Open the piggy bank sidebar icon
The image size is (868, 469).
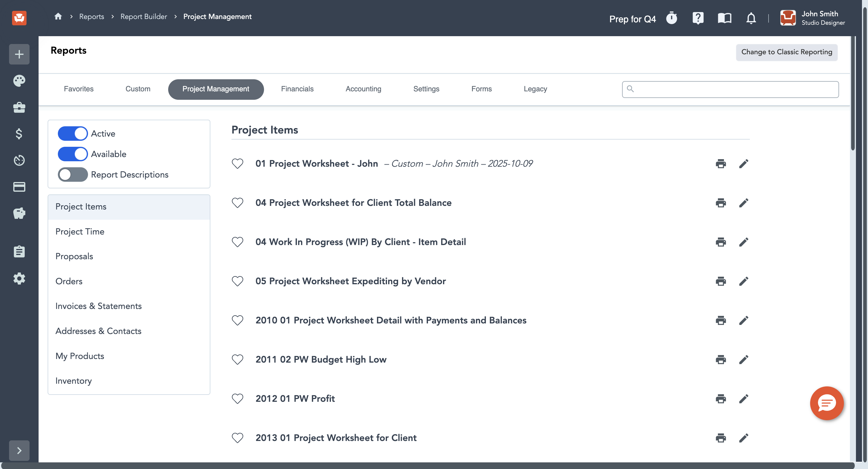pyautogui.click(x=19, y=213)
